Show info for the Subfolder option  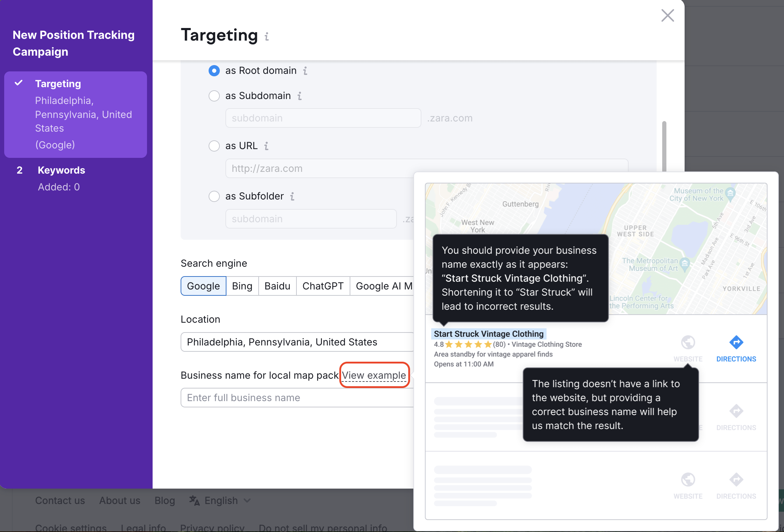click(293, 196)
